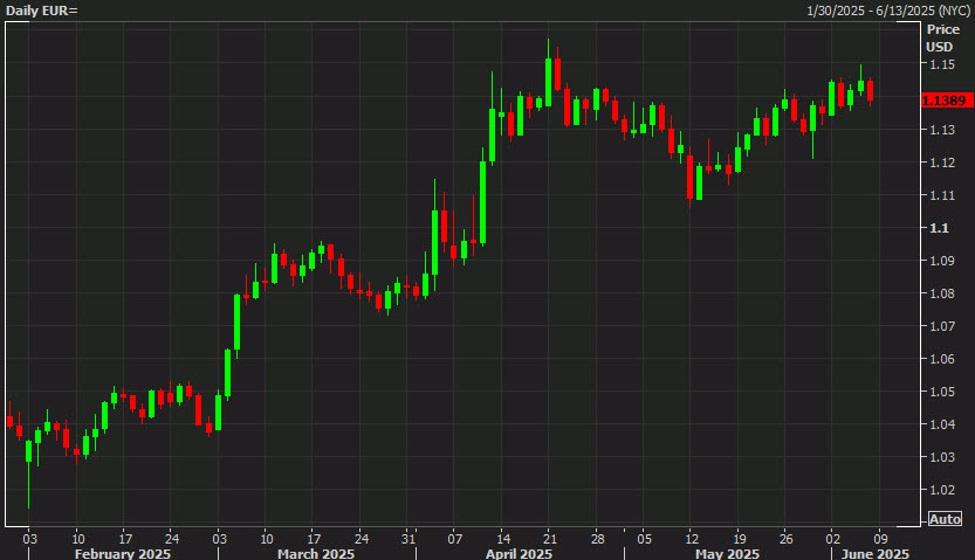Click the Price USD axis header
The image size is (975, 560).
[x=942, y=38]
